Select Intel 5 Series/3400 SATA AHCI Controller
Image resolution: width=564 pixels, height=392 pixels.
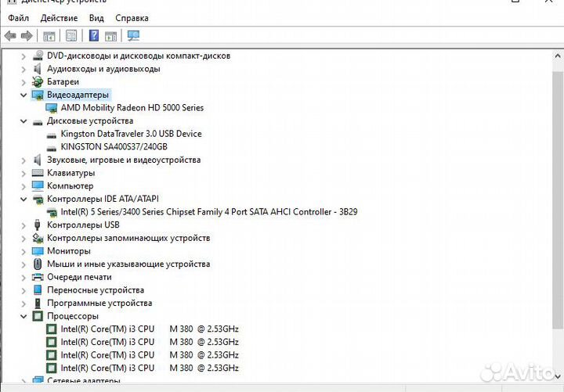click(x=209, y=212)
